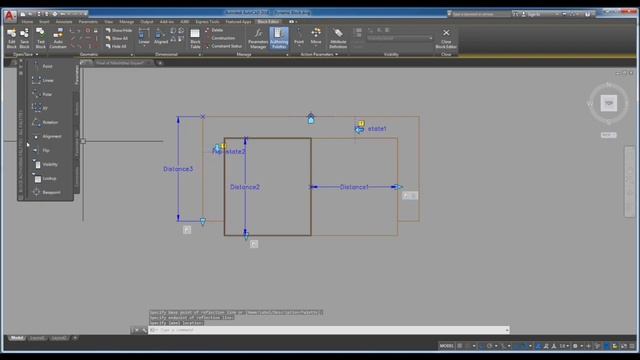Select the Linear dimensional constraint tool
This screenshot has width=640, height=360.
pos(144,36)
